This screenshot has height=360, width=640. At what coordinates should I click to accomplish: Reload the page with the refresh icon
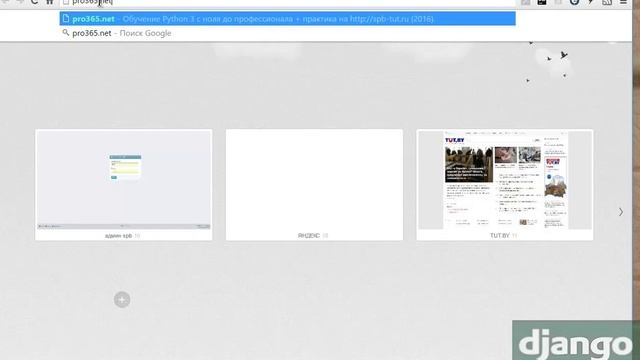35,2
